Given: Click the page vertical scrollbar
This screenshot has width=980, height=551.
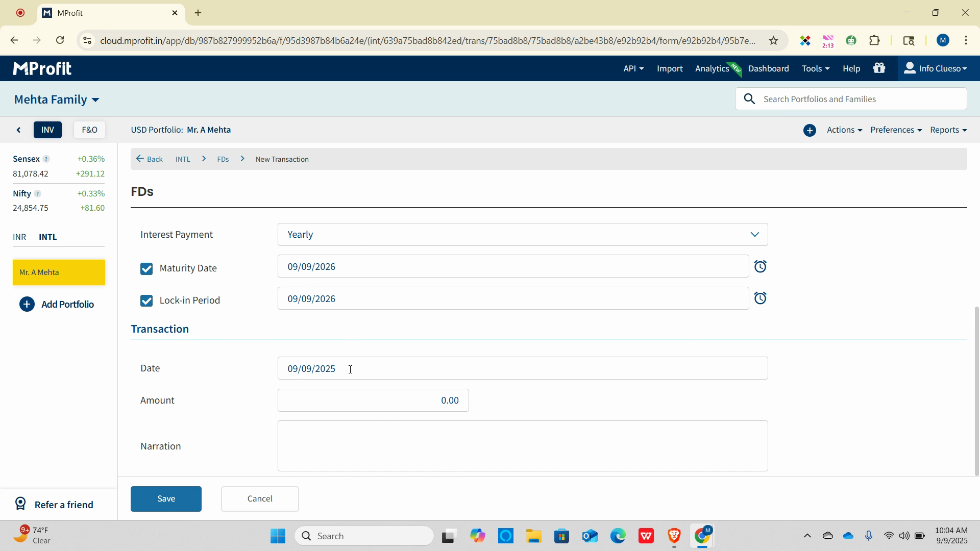Looking at the screenshot, I should coord(976,390).
